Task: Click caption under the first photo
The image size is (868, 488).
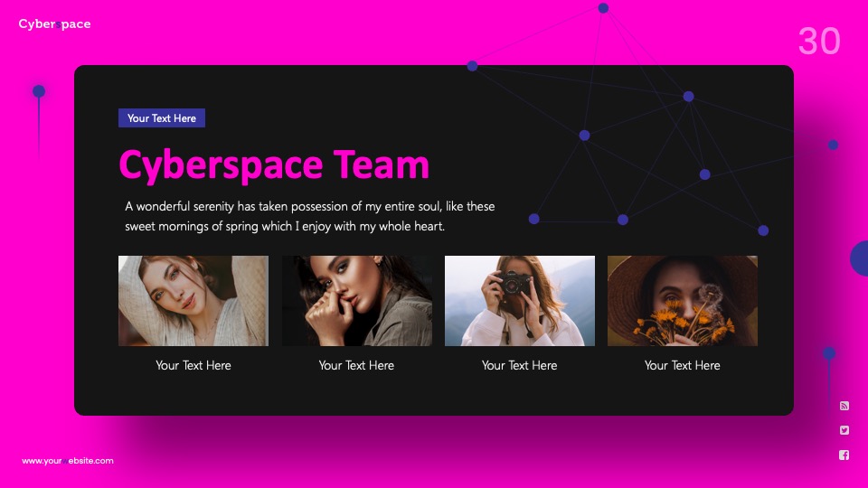Action: (193, 365)
